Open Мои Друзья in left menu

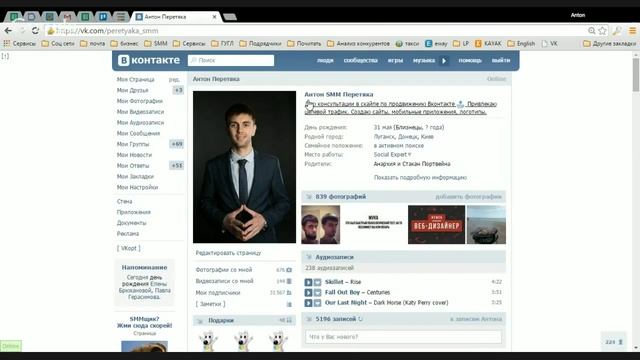coord(133,90)
